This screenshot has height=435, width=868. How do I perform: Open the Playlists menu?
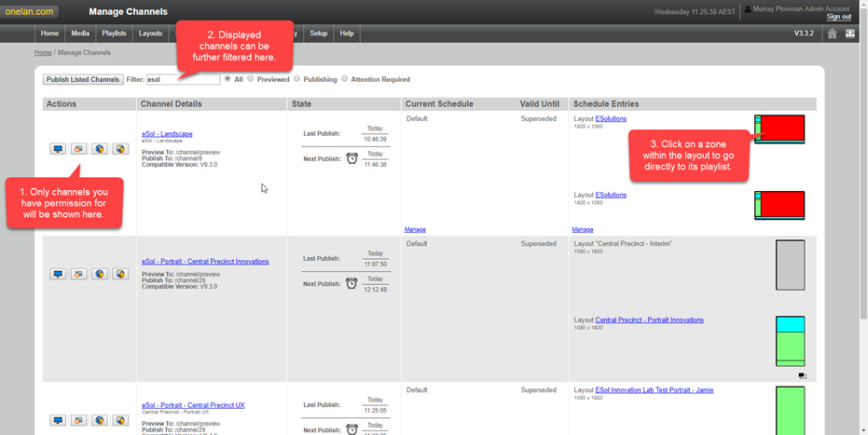114,34
